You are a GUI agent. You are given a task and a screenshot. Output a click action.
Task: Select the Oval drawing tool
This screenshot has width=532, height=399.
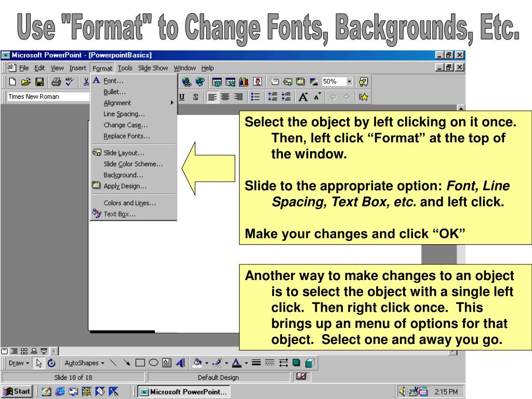click(153, 363)
